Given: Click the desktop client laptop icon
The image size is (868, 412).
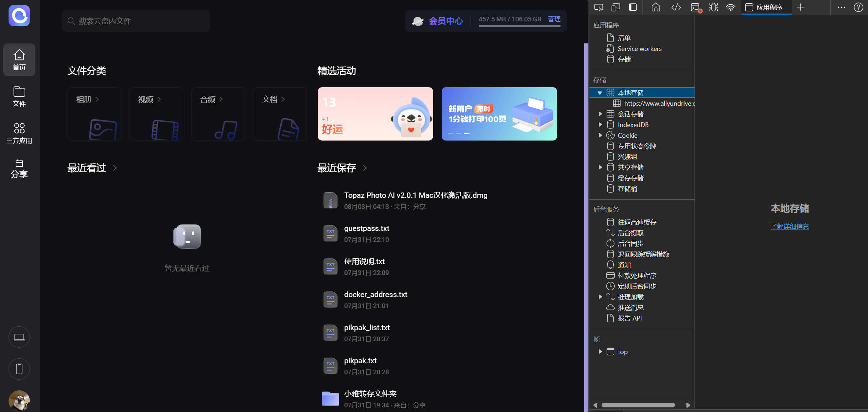Looking at the screenshot, I should pos(19,337).
